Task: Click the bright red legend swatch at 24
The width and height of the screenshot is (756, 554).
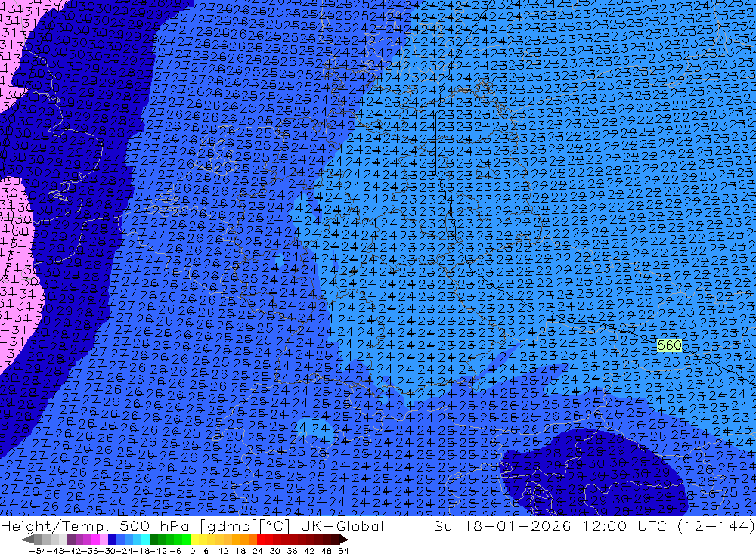Action: click(262, 539)
